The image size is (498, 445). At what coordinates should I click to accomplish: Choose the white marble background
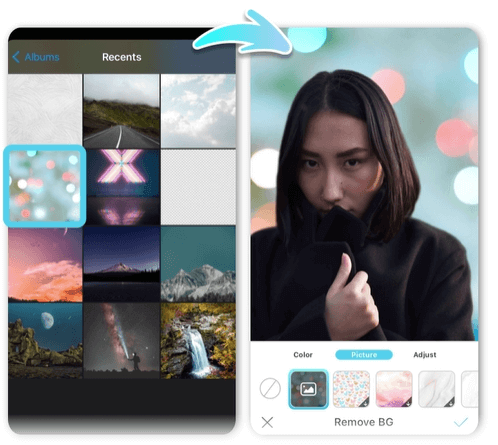437,389
